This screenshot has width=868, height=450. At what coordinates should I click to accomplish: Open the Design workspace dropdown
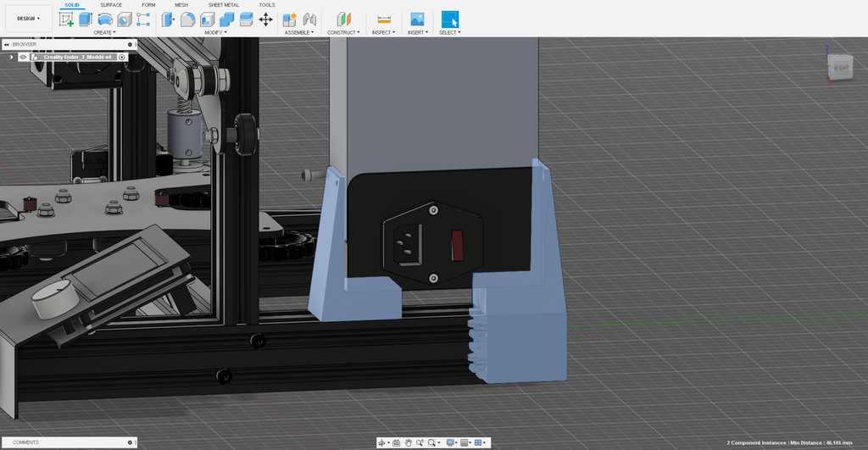tap(29, 18)
